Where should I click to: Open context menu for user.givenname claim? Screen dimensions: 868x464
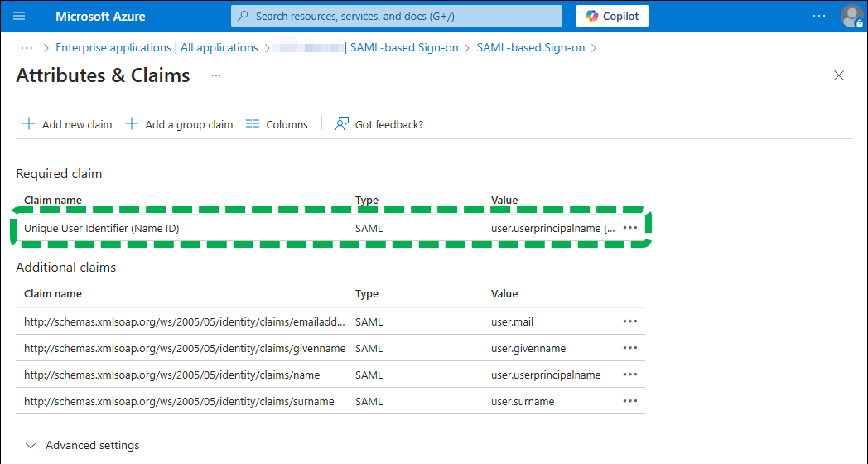click(630, 348)
